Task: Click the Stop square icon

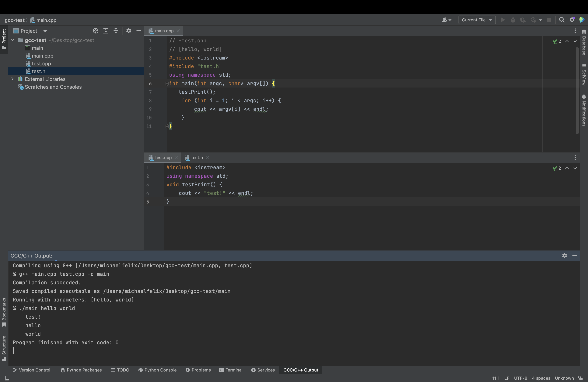Action: pyautogui.click(x=549, y=20)
